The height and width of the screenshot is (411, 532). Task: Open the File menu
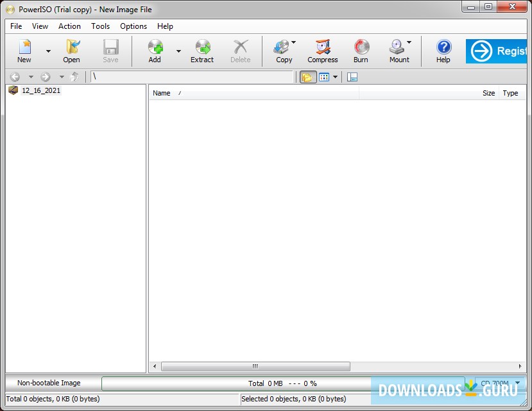pos(16,26)
